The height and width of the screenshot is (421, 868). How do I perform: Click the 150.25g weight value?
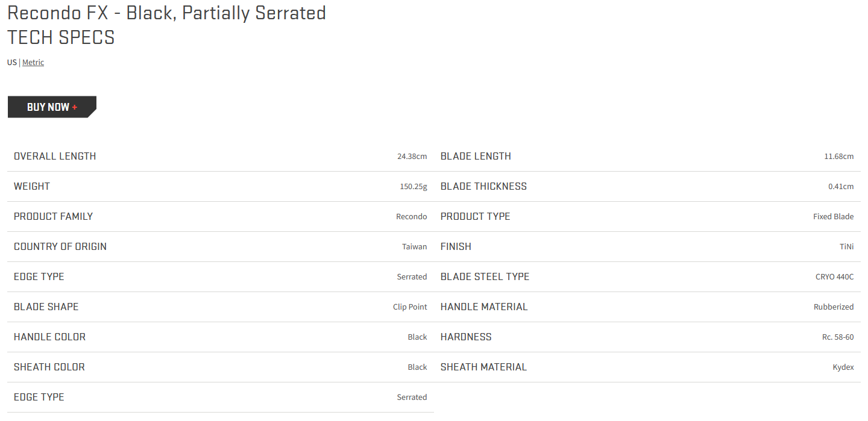coord(414,186)
